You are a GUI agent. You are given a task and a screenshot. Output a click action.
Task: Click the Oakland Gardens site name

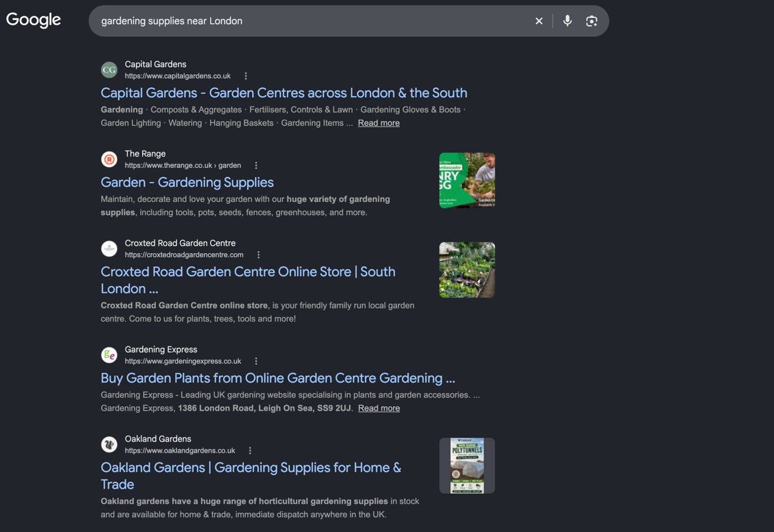point(158,439)
